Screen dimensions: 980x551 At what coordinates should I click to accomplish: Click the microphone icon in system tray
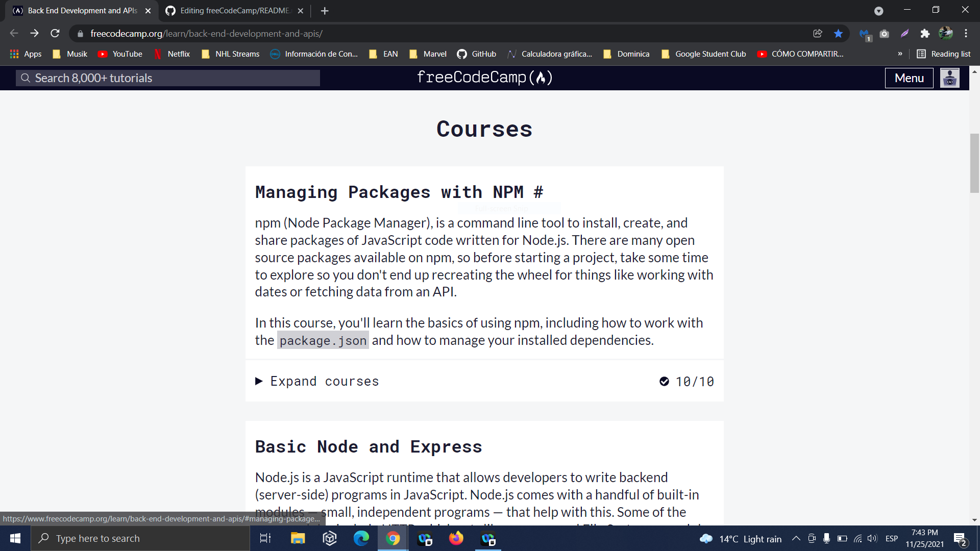tap(827, 538)
